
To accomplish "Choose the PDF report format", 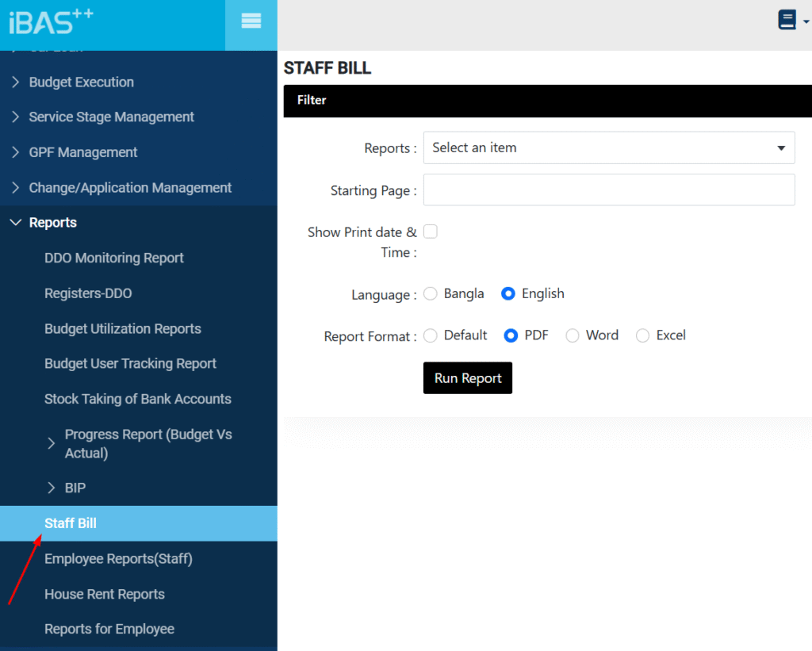I will (511, 335).
